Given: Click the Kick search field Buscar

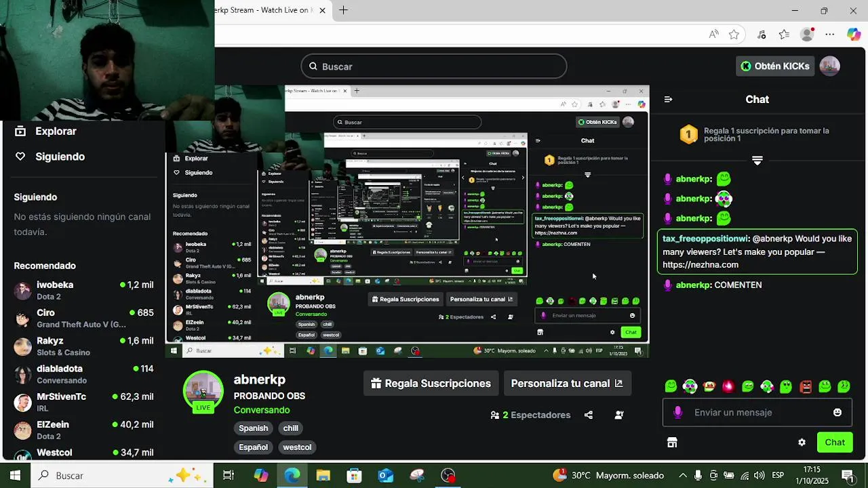Looking at the screenshot, I should click(x=434, y=66).
